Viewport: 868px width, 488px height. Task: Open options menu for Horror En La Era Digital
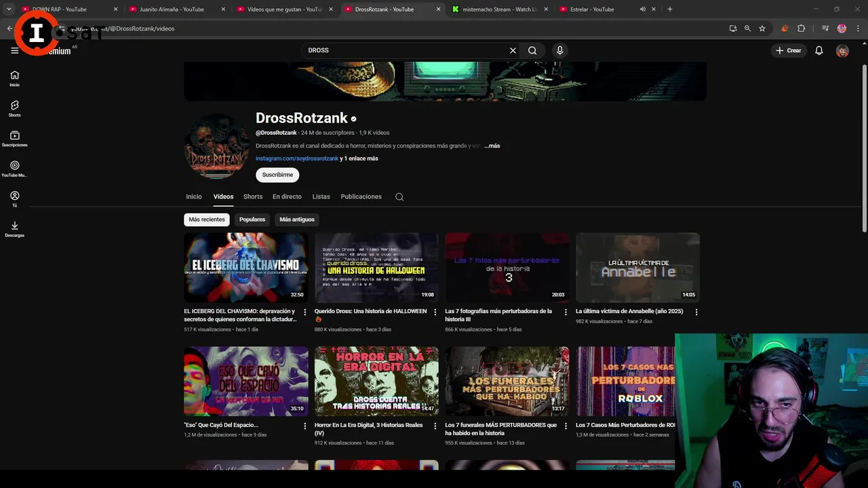pos(435,426)
